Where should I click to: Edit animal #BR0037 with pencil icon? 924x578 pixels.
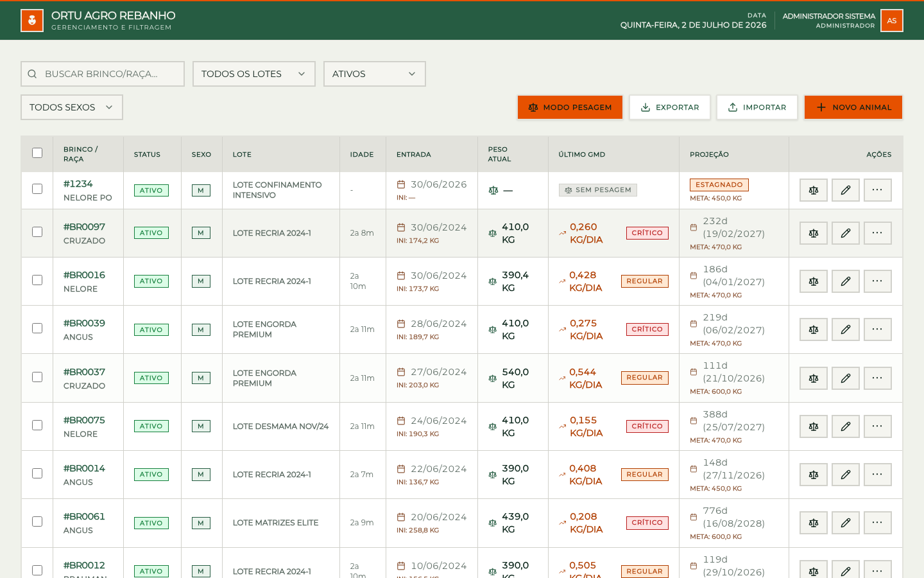click(x=846, y=378)
